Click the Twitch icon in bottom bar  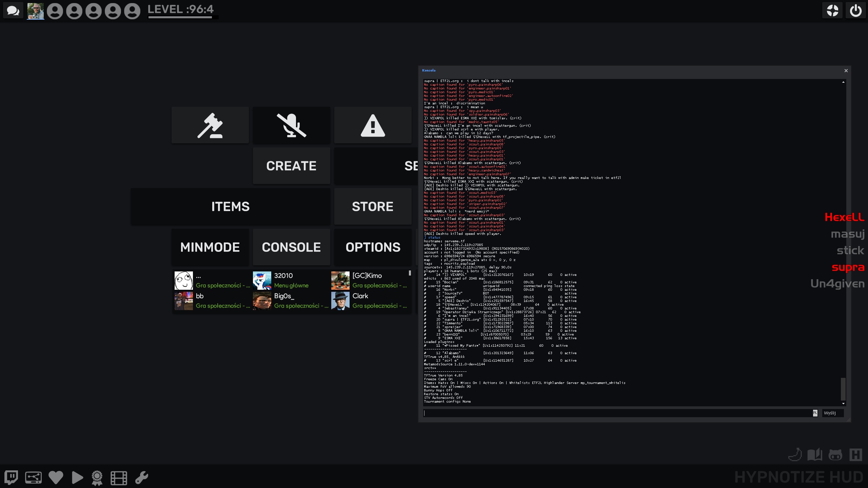pos(11,477)
